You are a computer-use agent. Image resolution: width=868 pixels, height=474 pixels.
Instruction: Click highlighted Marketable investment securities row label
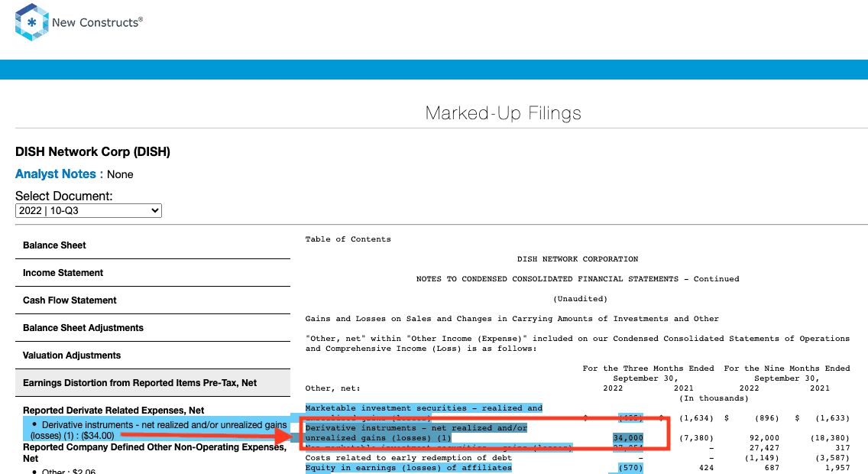pos(424,413)
